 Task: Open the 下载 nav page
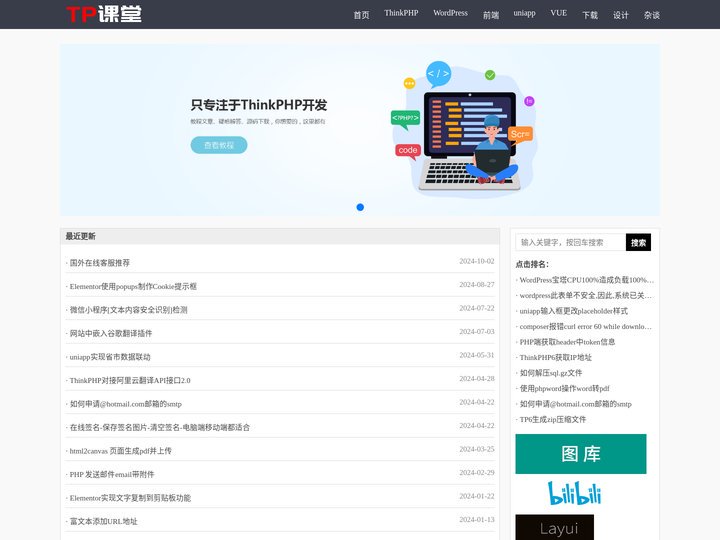tap(590, 15)
